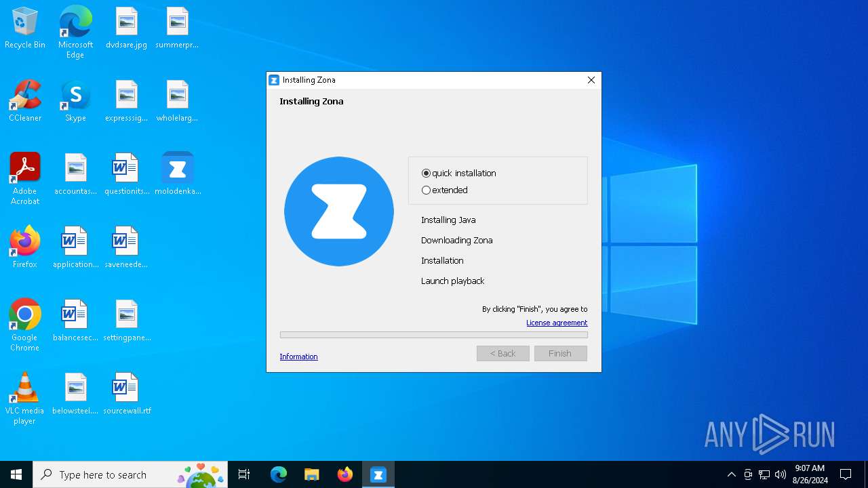
Task: Click the Installation step text
Action: point(442,261)
